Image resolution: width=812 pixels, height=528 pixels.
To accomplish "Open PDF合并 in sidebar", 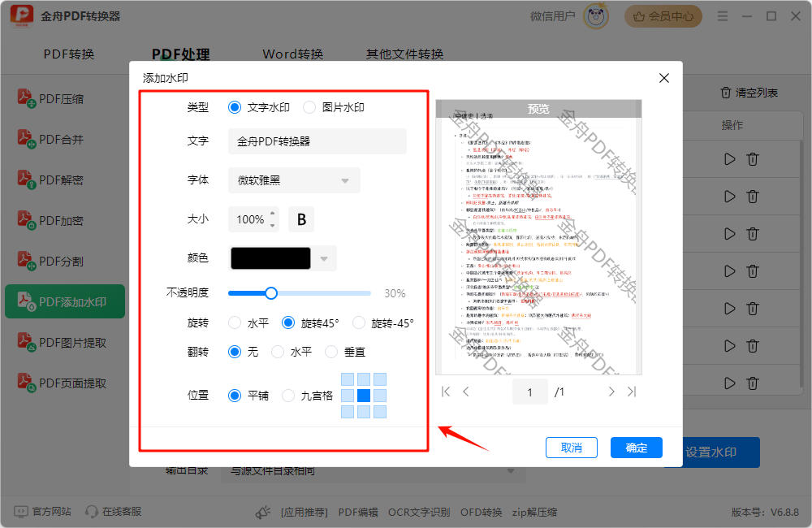I will (x=50, y=139).
